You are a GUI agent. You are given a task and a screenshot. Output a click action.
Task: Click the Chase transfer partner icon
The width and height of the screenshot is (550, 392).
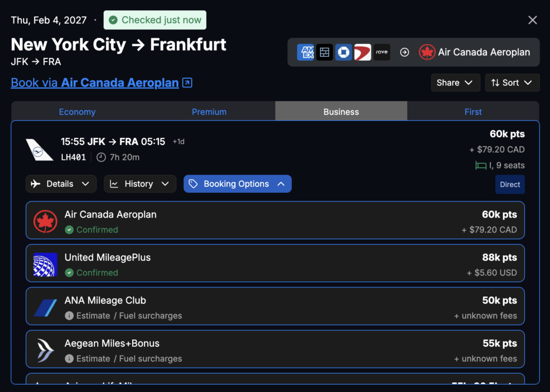(343, 52)
